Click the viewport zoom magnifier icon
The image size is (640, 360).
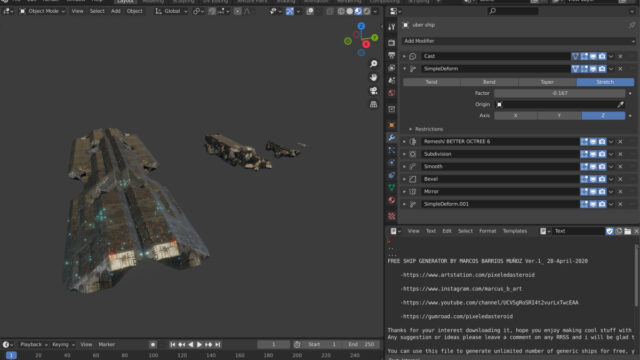pos(373,64)
